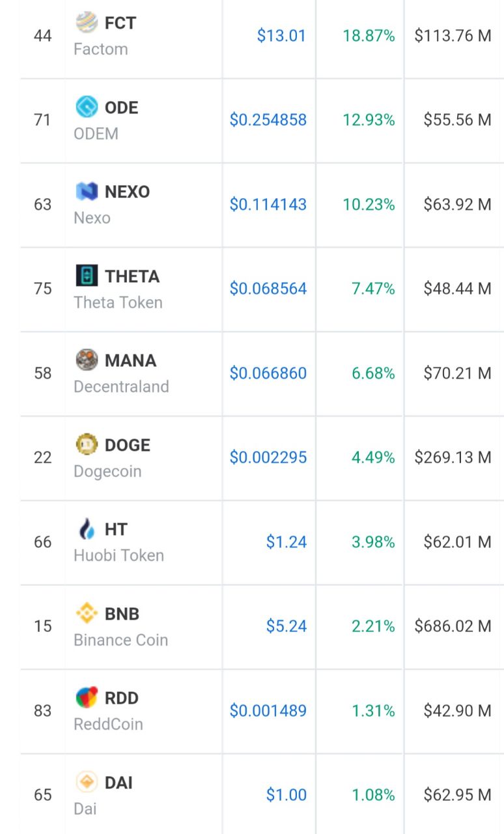Screen dimensions: 504x834
Task: Click the BNB price $5.24
Action: pos(287,626)
